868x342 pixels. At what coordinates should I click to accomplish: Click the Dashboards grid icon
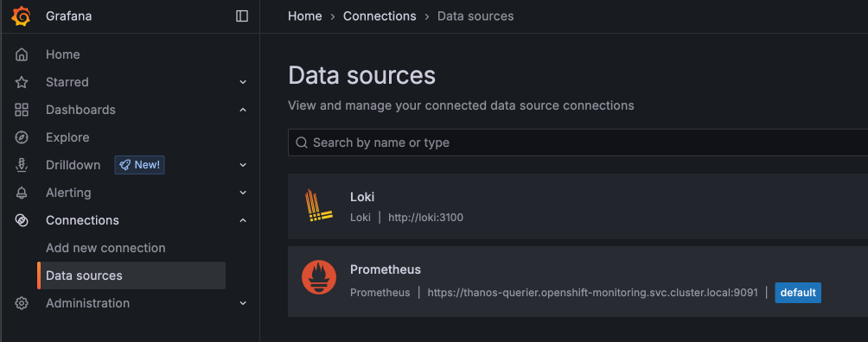(22, 110)
